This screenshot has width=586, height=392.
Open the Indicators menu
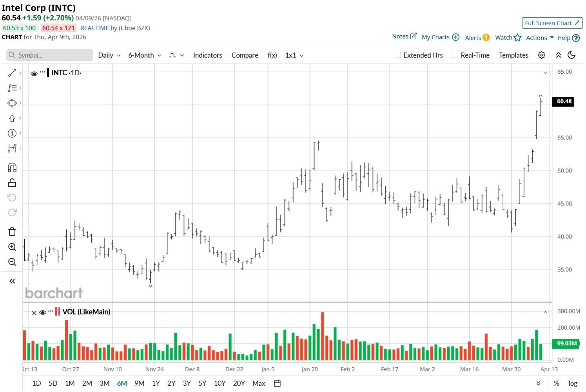pos(207,55)
